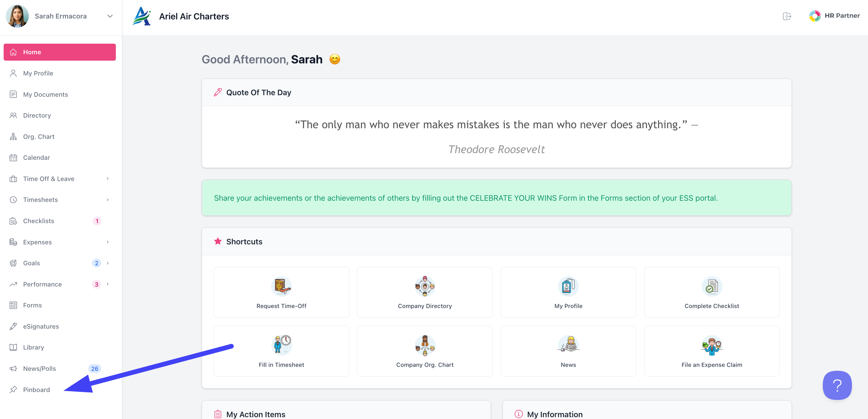Click the Company Org. Chart shortcut icon
The height and width of the screenshot is (419, 868).
(425, 345)
